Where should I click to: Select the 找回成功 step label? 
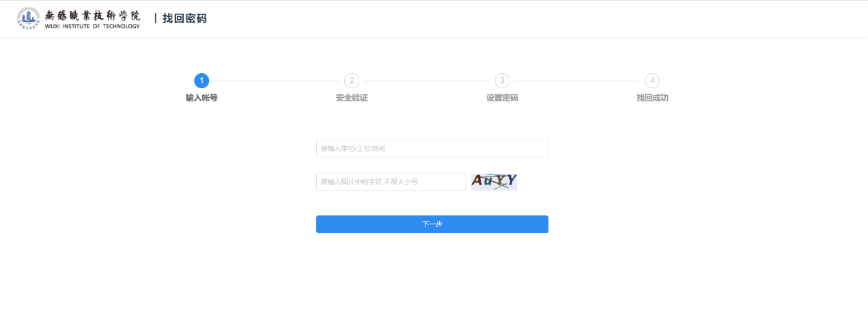652,98
